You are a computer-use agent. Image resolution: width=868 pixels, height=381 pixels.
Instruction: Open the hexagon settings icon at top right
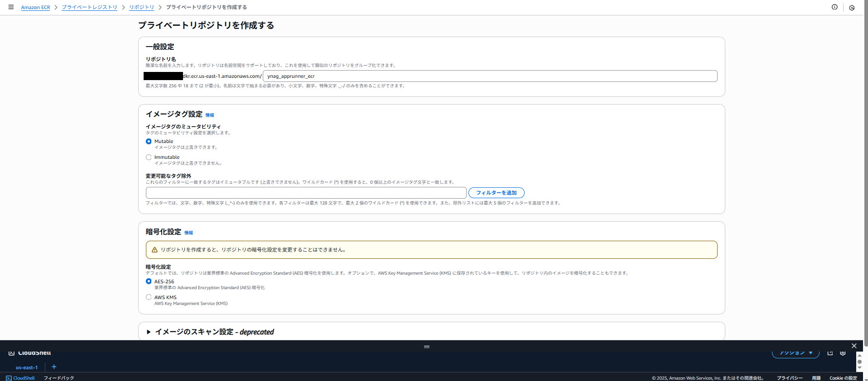click(852, 8)
